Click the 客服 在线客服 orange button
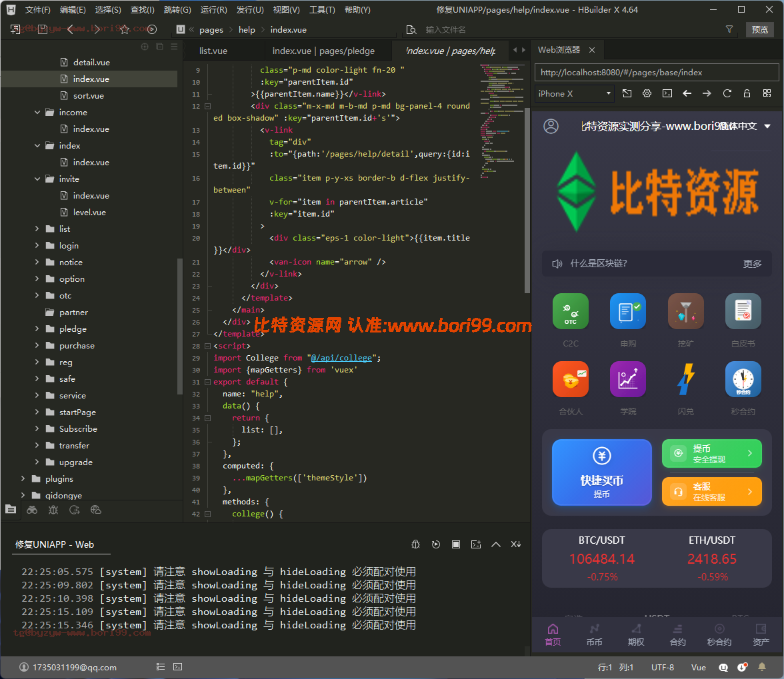784x679 pixels. coord(711,491)
